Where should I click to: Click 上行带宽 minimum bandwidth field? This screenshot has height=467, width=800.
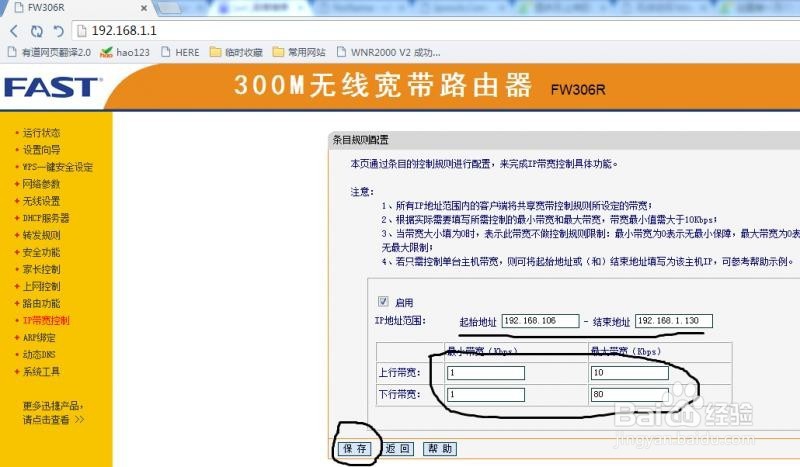point(486,373)
